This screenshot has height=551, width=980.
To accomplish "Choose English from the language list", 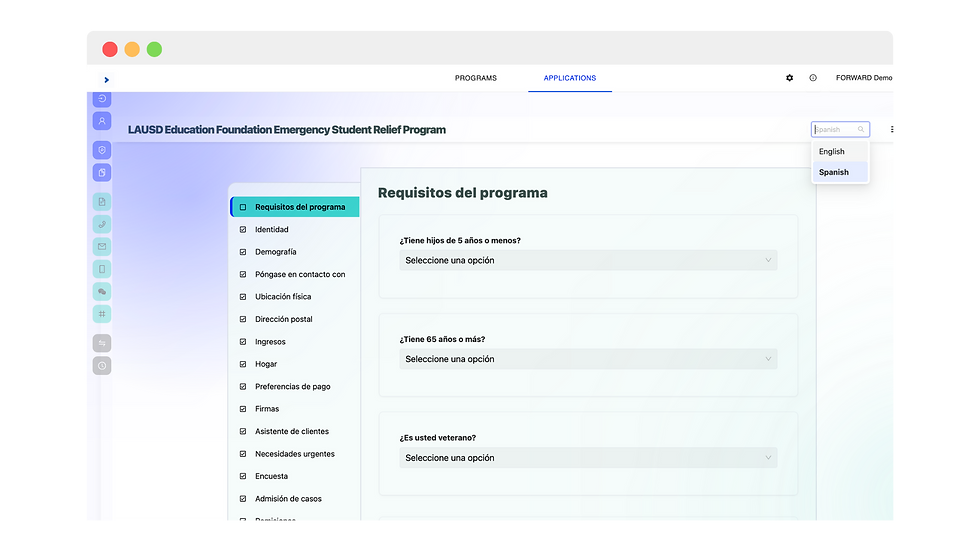I will coord(840,151).
